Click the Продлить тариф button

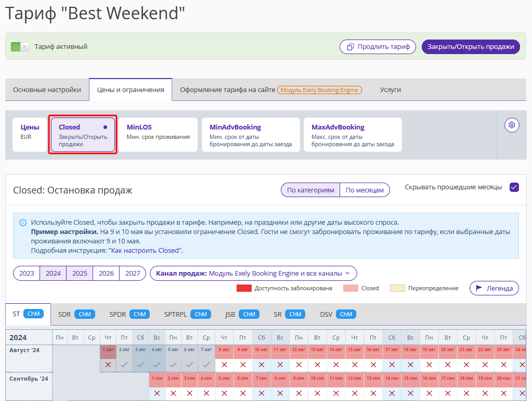[378, 47]
